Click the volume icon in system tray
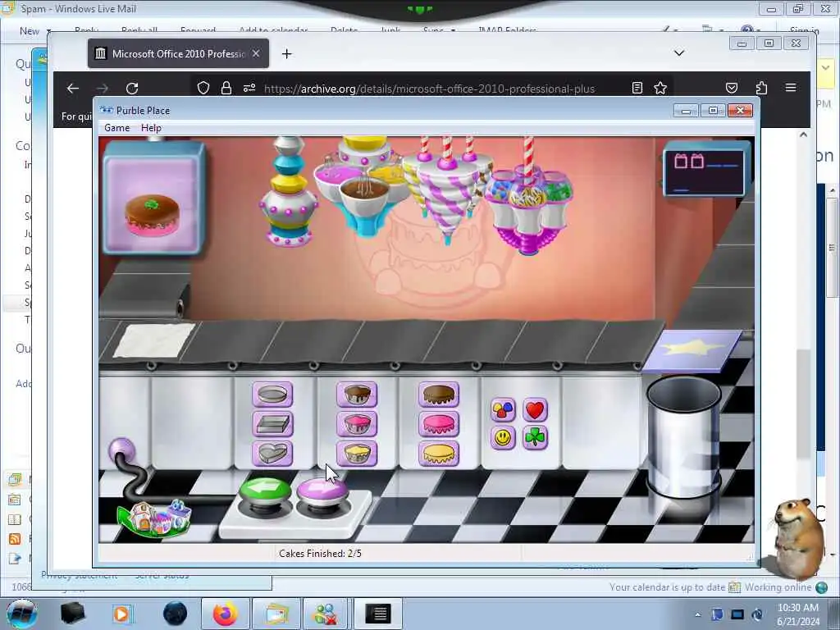The image size is (840, 630). click(757, 614)
